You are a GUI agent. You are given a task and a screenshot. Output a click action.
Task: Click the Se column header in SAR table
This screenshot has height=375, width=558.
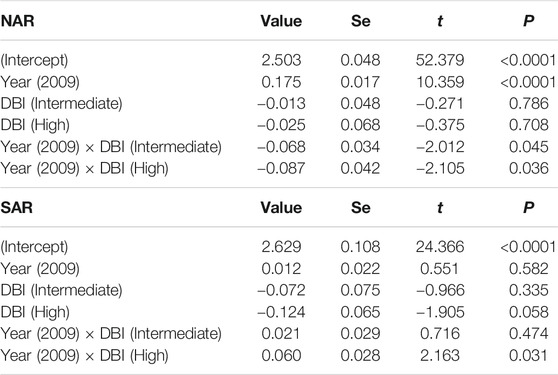[360, 207]
